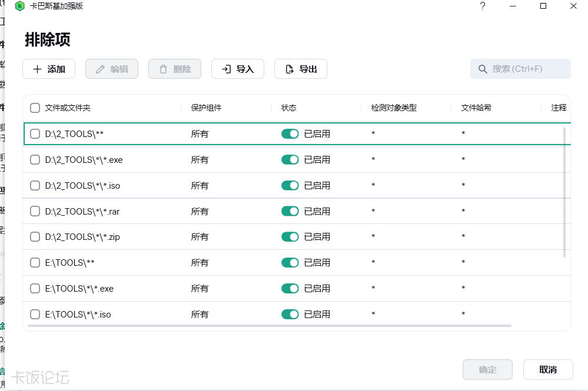
Task: Toggle off the E:\TOOLS\*\*.exe exclusion
Action: [290, 288]
